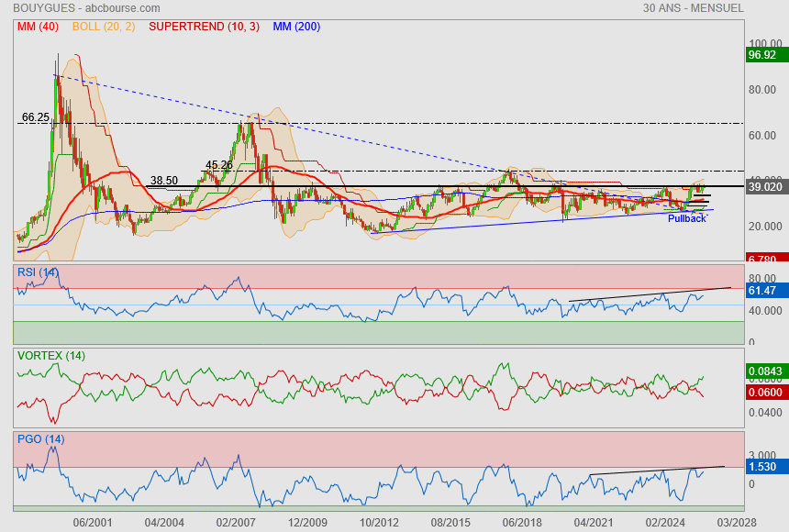Click the Pullback annotation on chart
Viewport: 789px width, 532px height.
[x=686, y=218]
